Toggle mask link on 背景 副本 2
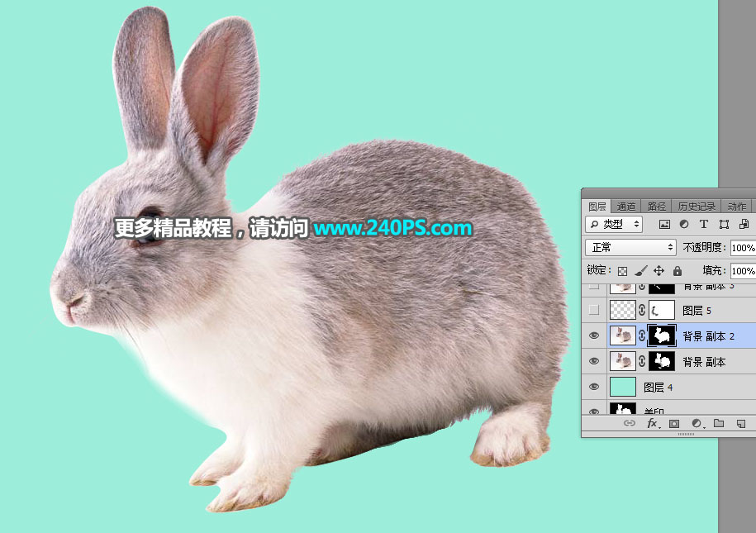Screen dimensions: 756x533 coord(642,336)
